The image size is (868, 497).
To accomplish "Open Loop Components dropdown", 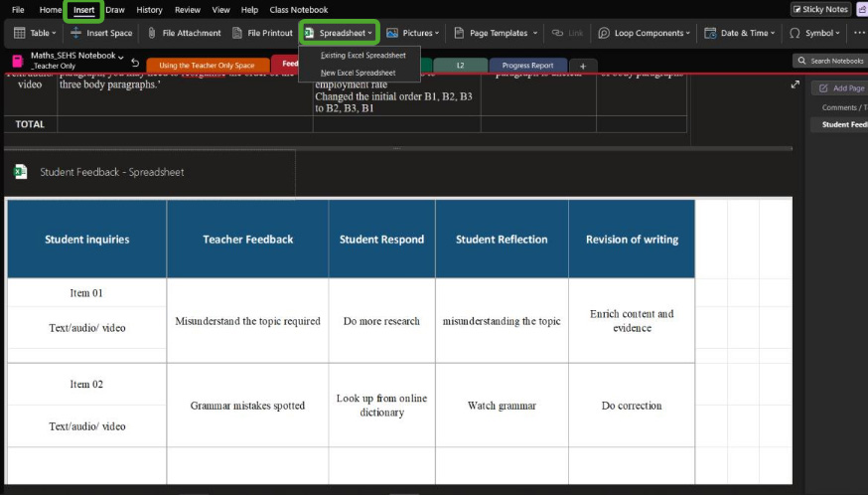I will click(x=645, y=33).
